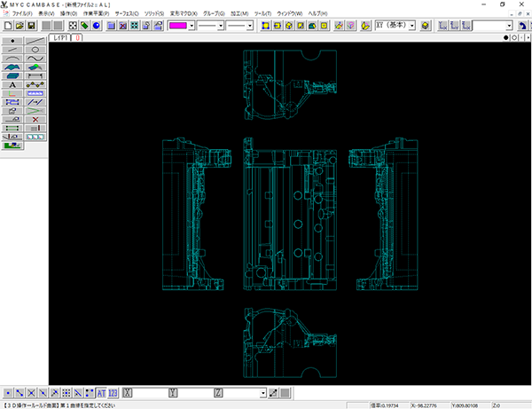Click the サーフェス(C) menu
This screenshot has width=532, height=409.
(x=127, y=13)
